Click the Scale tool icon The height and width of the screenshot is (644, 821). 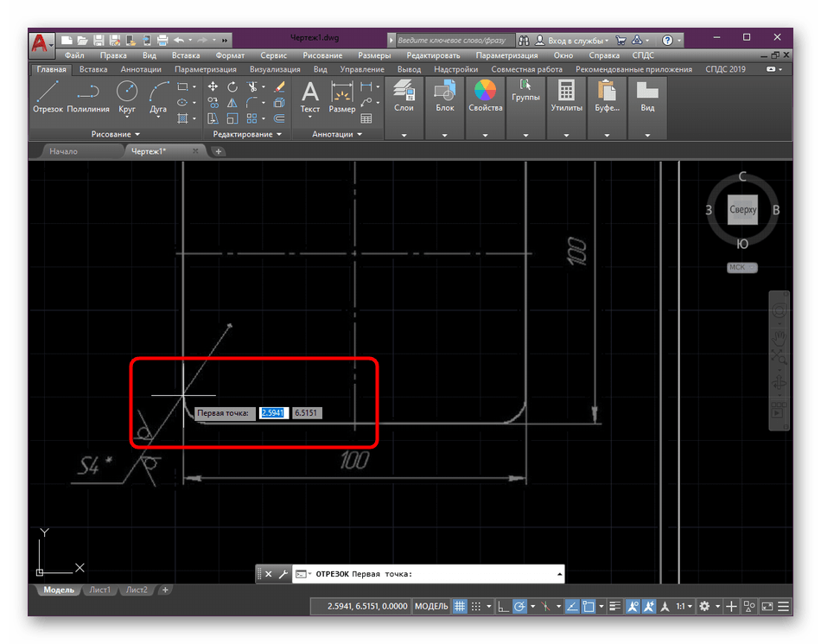pyautogui.click(x=232, y=118)
